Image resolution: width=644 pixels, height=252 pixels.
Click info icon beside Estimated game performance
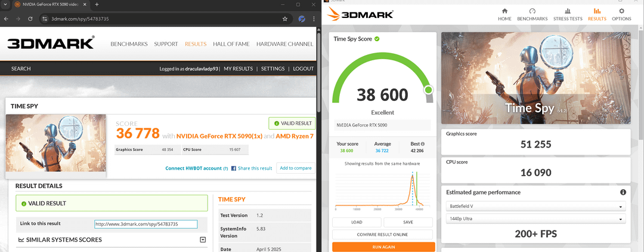click(x=623, y=192)
